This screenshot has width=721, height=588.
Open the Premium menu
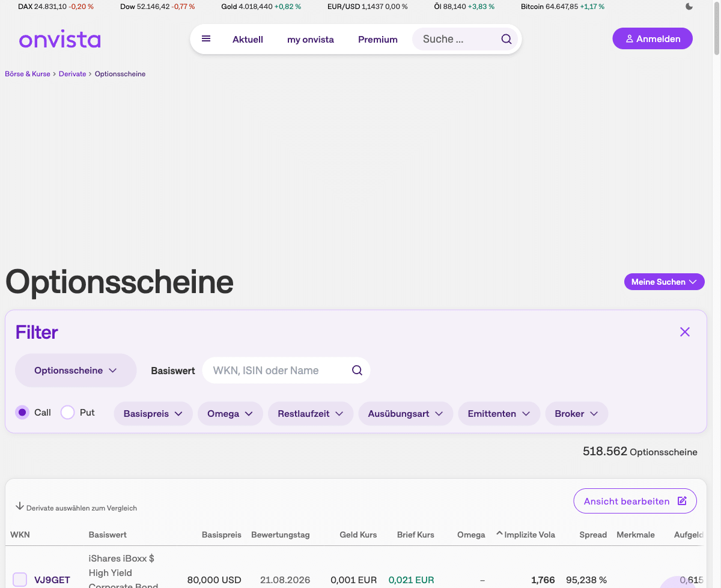click(x=378, y=40)
